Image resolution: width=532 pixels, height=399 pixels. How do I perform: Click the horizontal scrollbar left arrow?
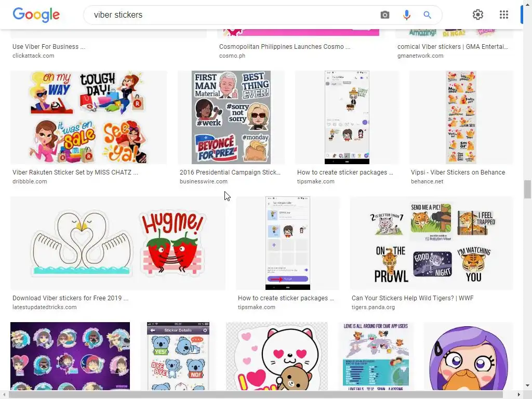coord(4,395)
